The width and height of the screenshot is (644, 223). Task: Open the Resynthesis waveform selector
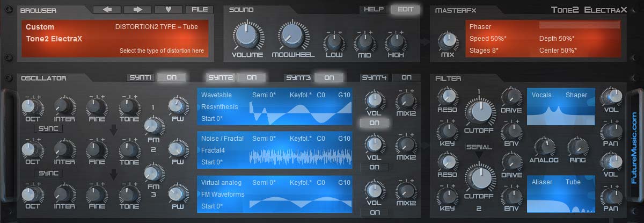[x=219, y=106]
